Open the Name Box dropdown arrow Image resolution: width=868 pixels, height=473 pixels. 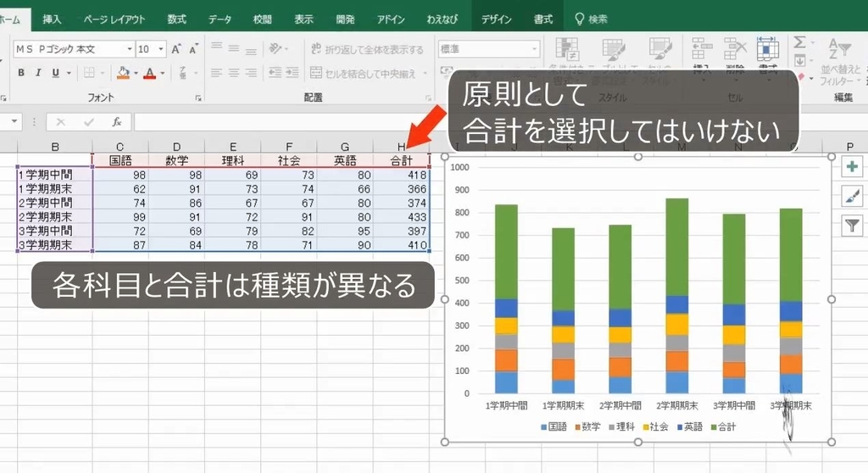coord(14,121)
